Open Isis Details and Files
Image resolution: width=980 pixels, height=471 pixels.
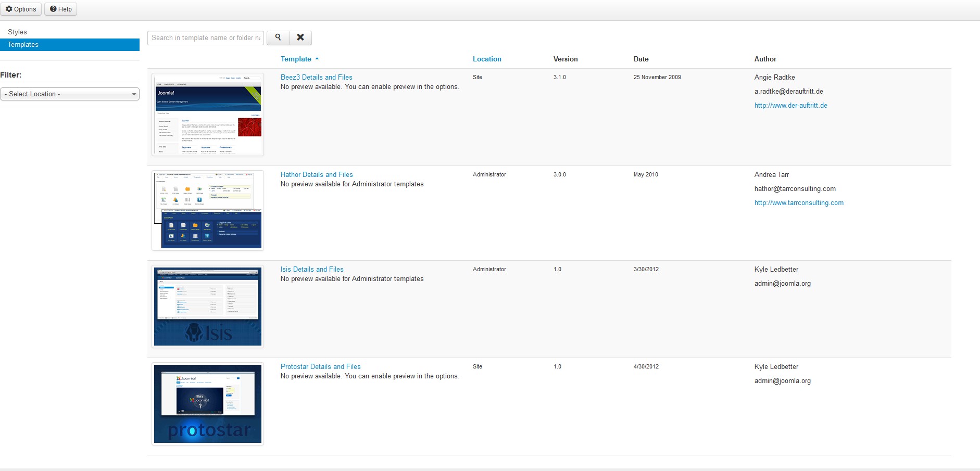312,269
